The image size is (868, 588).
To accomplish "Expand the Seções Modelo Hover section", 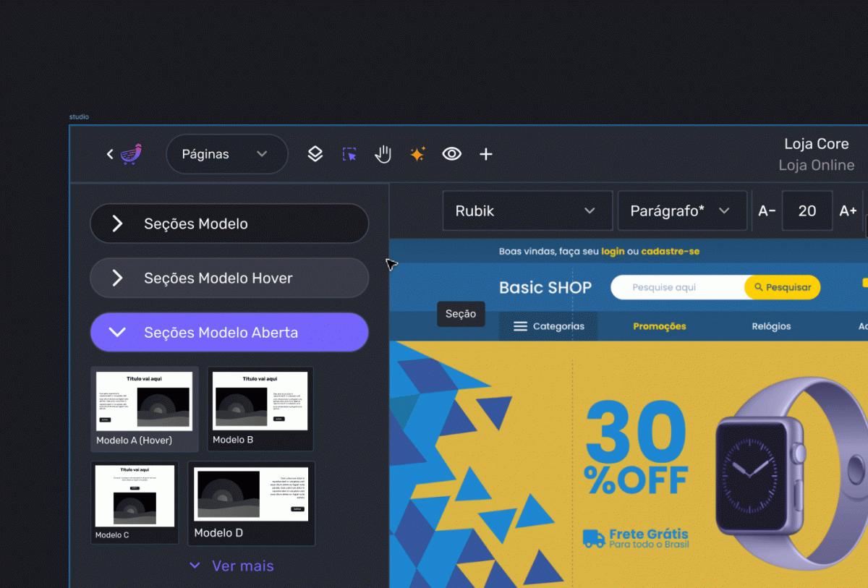I will tap(229, 278).
